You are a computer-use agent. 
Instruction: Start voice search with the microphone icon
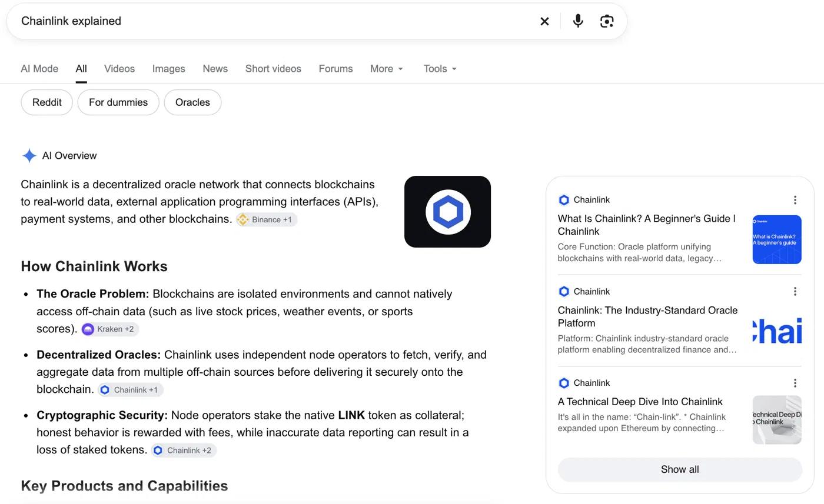(578, 21)
